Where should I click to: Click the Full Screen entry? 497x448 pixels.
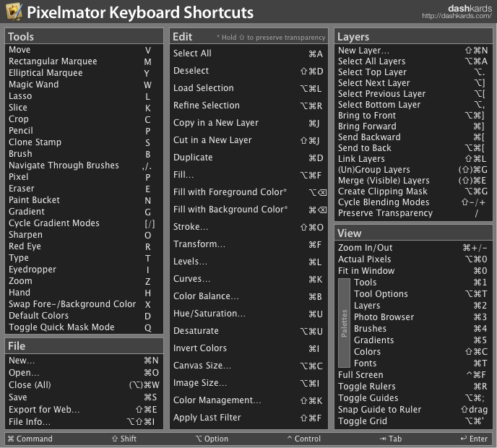click(413, 375)
